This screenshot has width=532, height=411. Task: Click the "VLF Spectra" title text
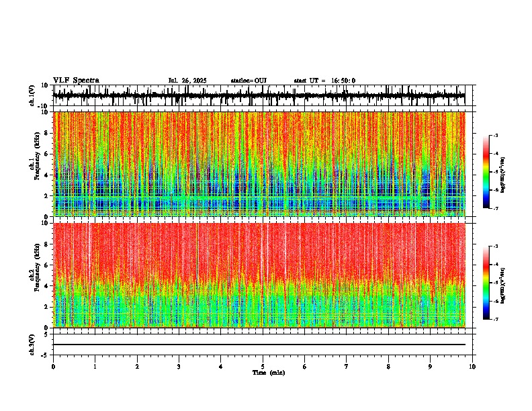(76, 81)
